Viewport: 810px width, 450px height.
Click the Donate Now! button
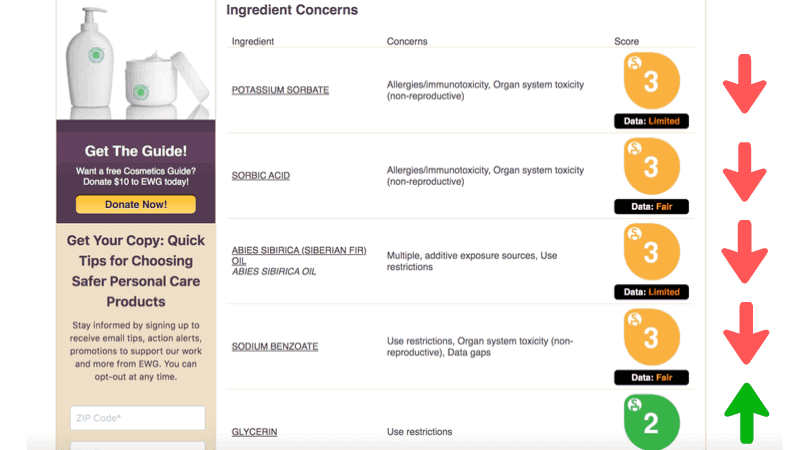pyautogui.click(x=136, y=204)
